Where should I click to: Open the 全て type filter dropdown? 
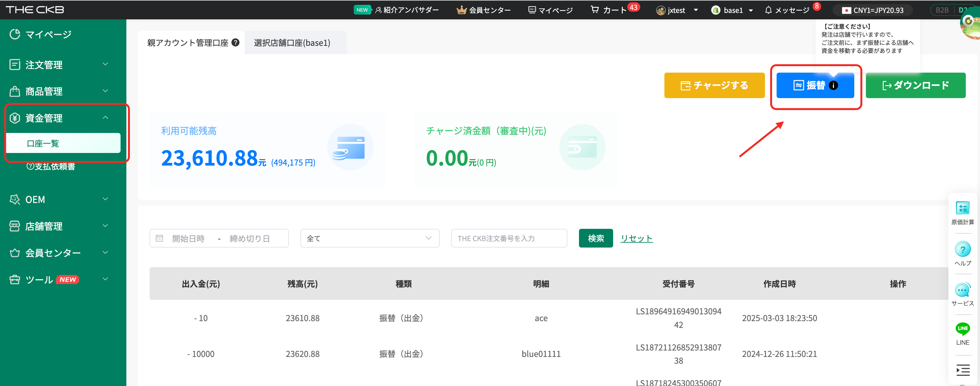370,238
